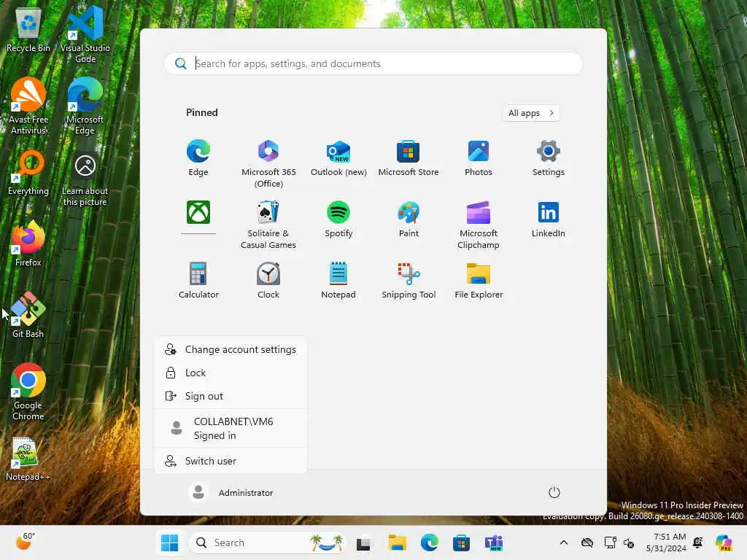The height and width of the screenshot is (560, 747).
Task: Open Task View on the taskbar
Action: [363, 542]
